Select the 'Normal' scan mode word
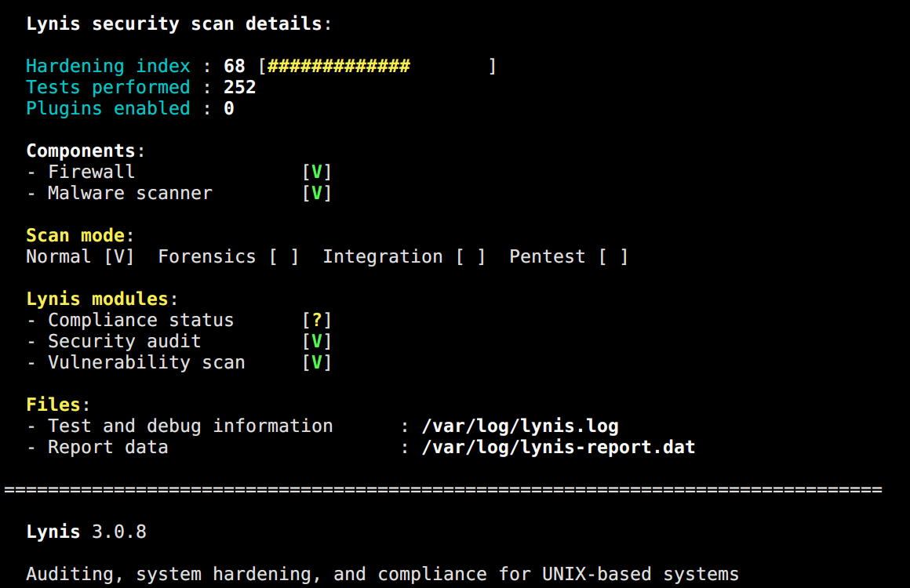 tap(59, 257)
